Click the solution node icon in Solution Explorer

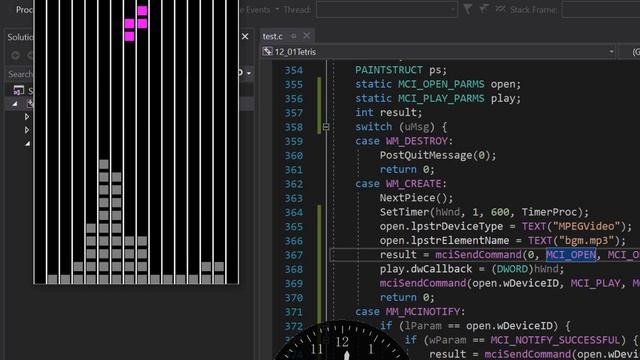click(19, 90)
